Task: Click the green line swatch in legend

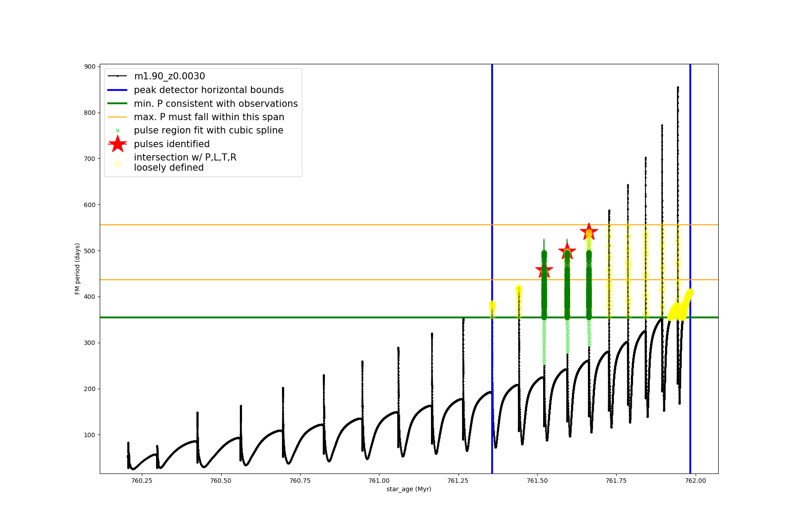Action: [117, 104]
